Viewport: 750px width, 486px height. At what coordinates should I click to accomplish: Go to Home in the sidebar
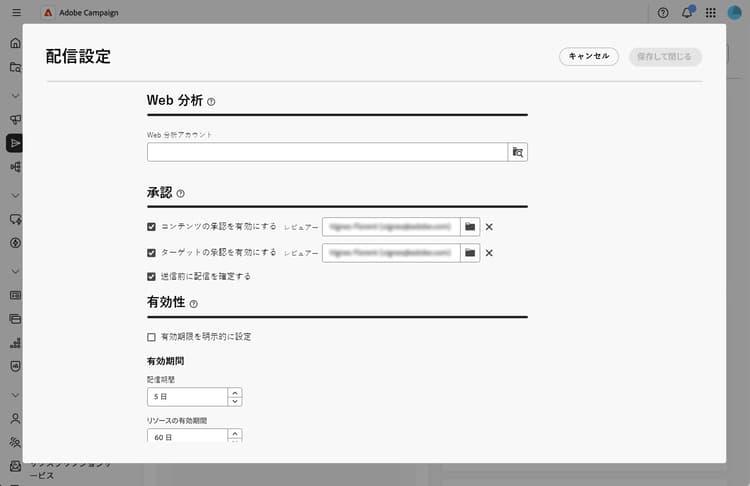pyautogui.click(x=15, y=43)
